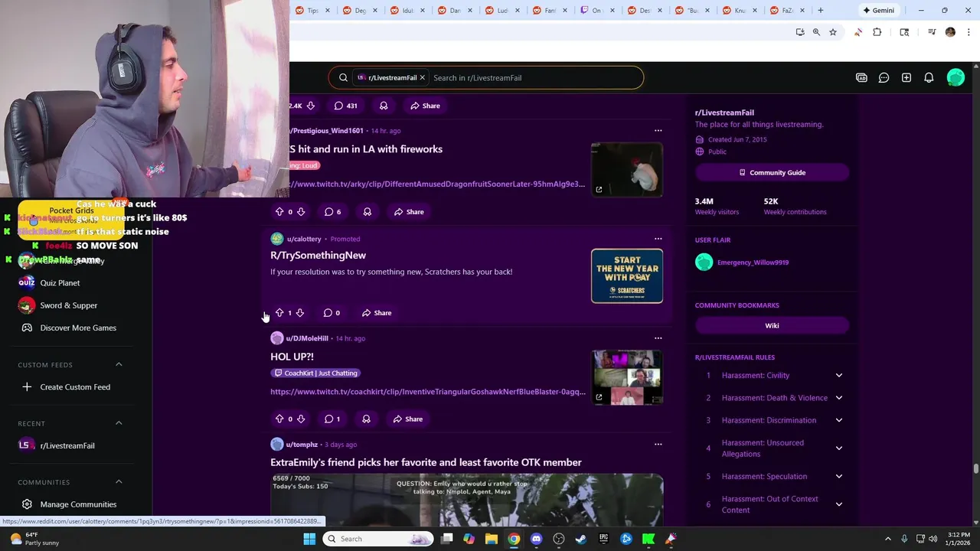Open Reddit chat icon in header
Screen dimensions: 980x551
tap(884, 77)
